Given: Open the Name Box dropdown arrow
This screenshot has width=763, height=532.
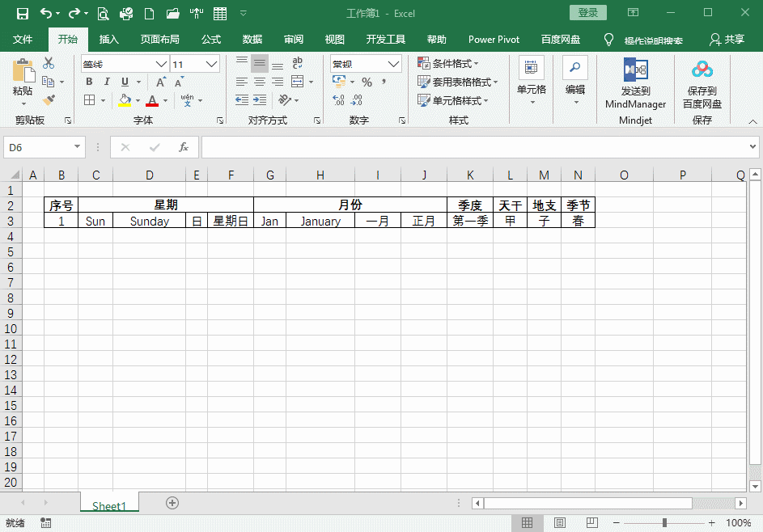Looking at the screenshot, I should 77,147.
